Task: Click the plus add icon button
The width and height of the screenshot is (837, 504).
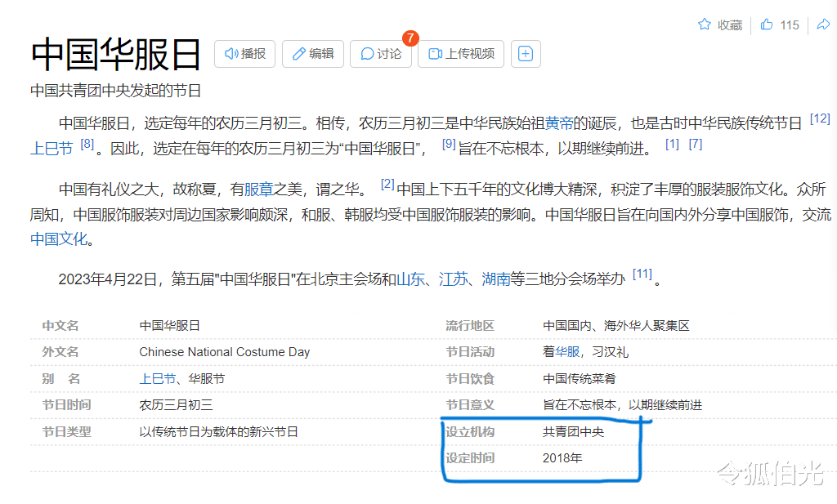Action: [526, 54]
